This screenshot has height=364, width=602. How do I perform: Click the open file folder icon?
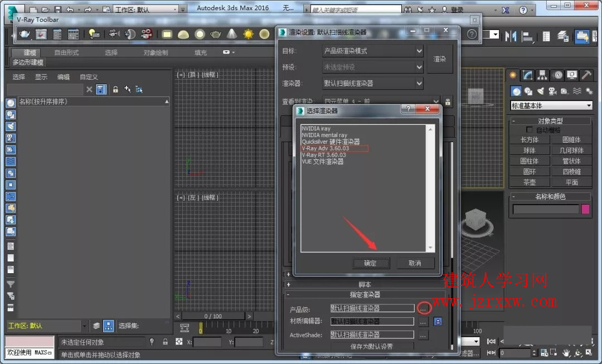click(45, 9)
